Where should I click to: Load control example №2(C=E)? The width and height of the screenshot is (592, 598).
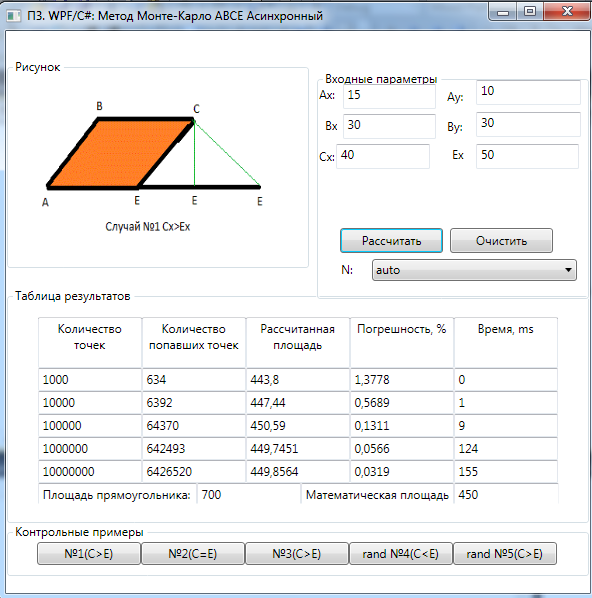193,553
